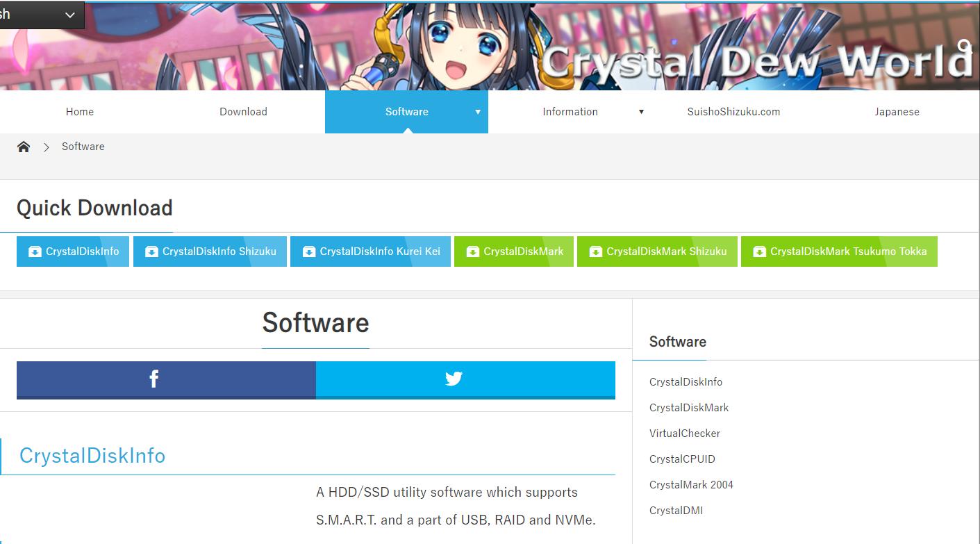Open the language dropdown at top left
Viewport: 980px width, 544px height.
click(x=69, y=15)
